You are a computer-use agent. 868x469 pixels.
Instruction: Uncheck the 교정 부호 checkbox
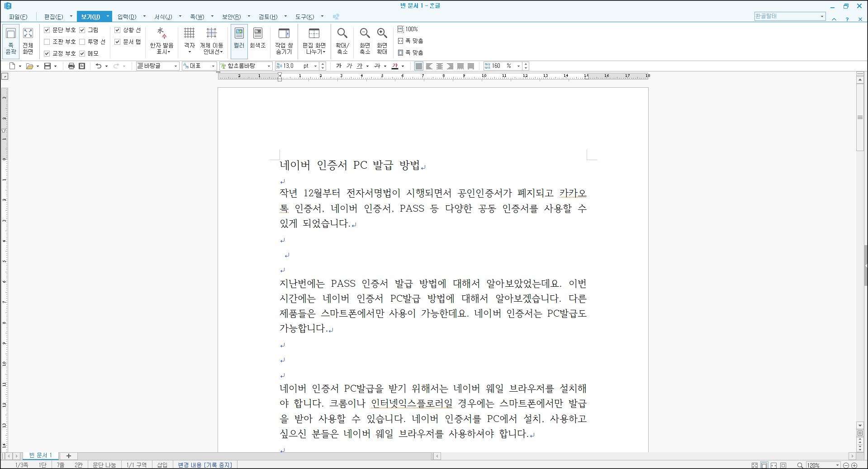tap(47, 53)
